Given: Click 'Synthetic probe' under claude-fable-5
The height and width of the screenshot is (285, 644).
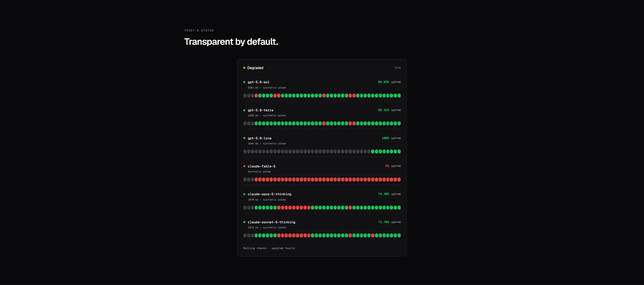Looking at the screenshot, I should (x=259, y=172).
